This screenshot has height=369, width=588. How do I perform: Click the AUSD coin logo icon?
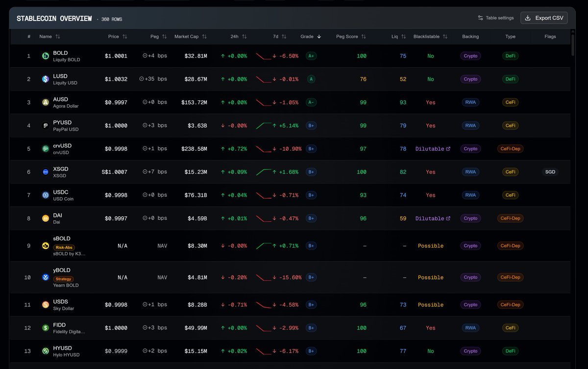[x=45, y=102]
